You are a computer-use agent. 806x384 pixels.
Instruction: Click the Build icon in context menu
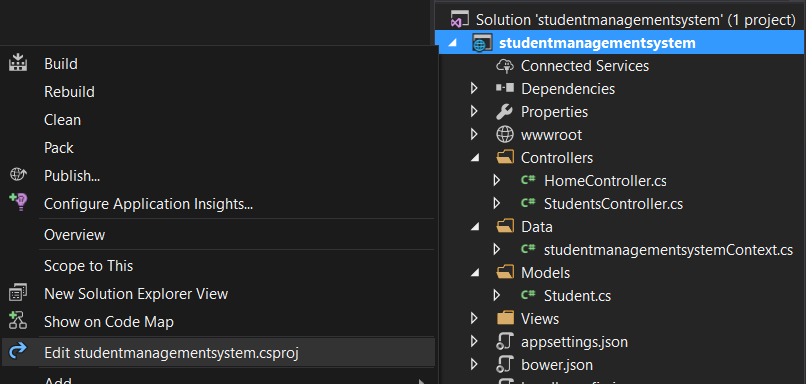coord(18,63)
